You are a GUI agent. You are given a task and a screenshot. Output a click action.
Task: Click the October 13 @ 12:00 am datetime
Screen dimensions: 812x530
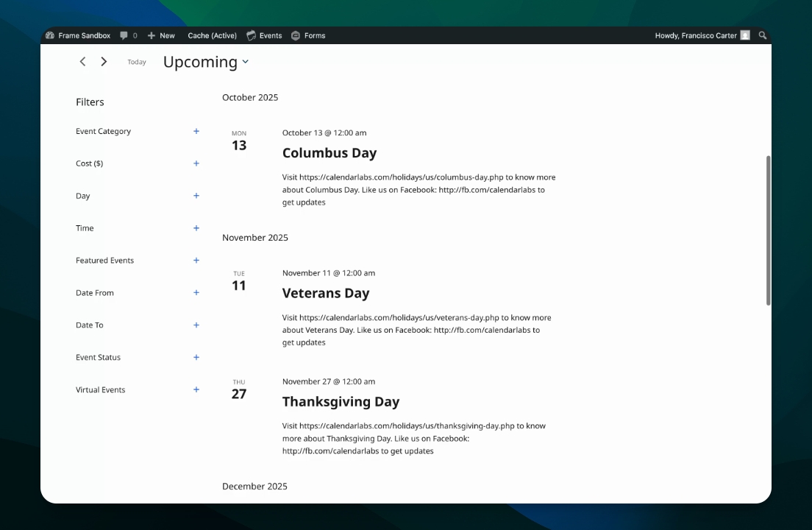324,132
